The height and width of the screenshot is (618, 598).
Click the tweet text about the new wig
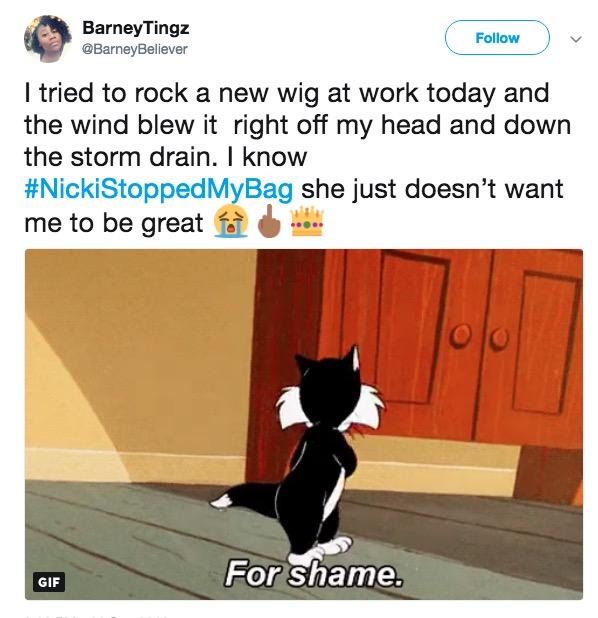click(298, 158)
